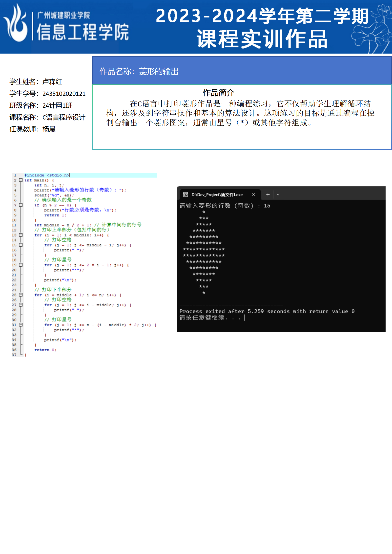
Task: Collapse the inner for fold on line 15
Action: [21, 245]
